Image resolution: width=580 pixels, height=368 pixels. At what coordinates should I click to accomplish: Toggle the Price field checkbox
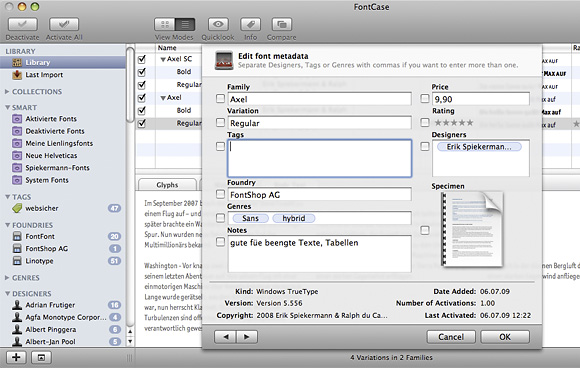pyautogui.click(x=425, y=98)
